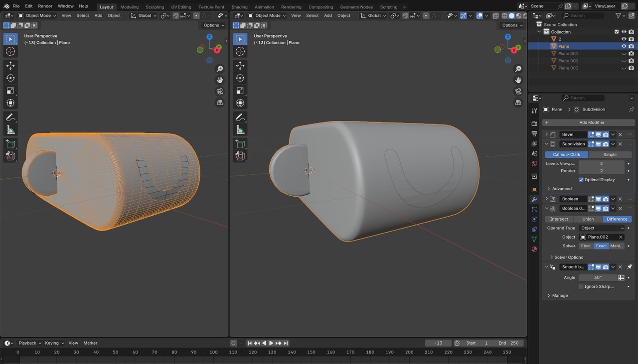Screen dimensions: 638x364
Task: Open the Modifiers wrench tab in properties
Action: click(534, 199)
